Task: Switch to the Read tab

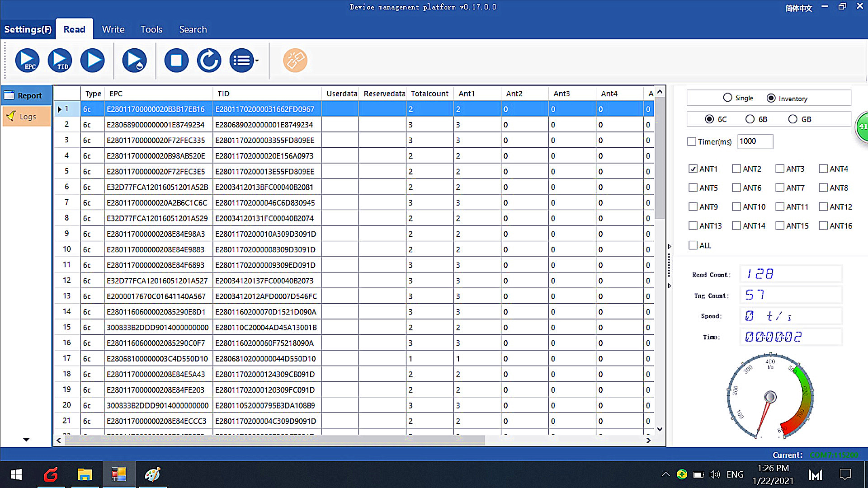Action: coord(74,29)
